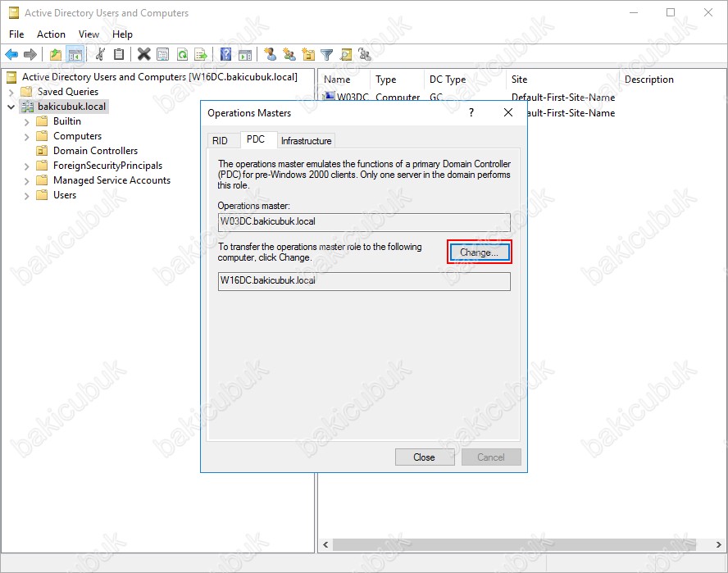Maximize the Active Directory Users and Computers window

pyautogui.click(x=671, y=12)
